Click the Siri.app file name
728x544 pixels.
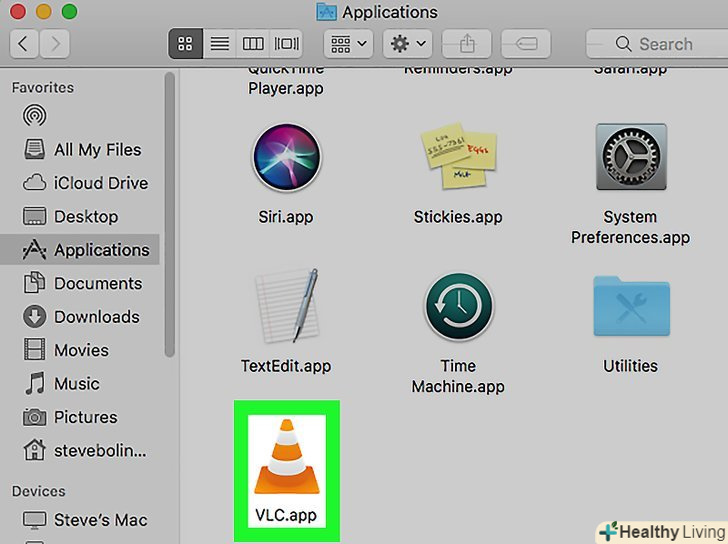click(286, 217)
